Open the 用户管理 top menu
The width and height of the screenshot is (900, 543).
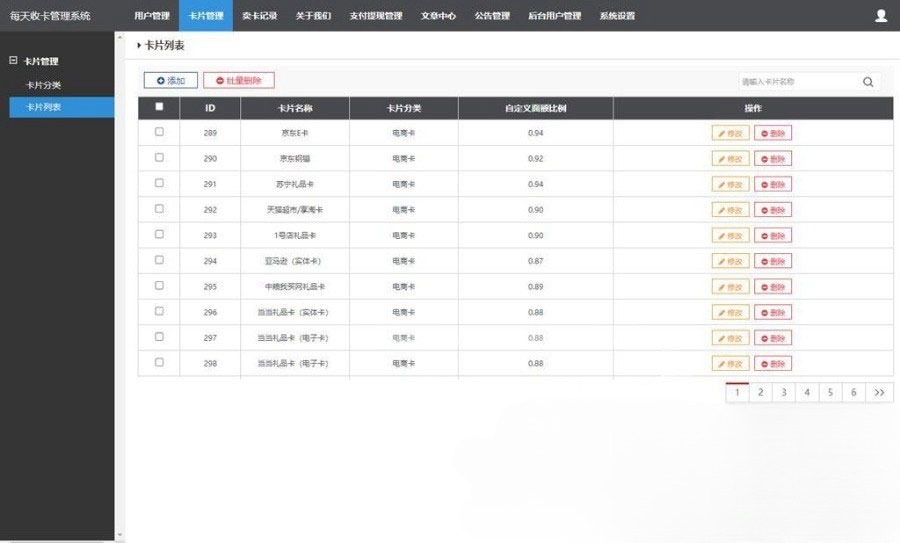(x=152, y=16)
